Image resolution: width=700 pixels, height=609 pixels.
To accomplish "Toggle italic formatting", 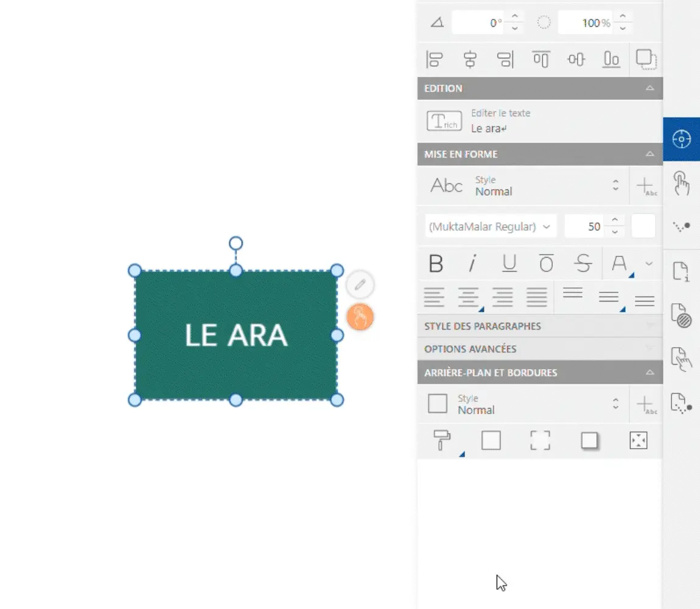I will pyautogui.click(x=472, y=263).
